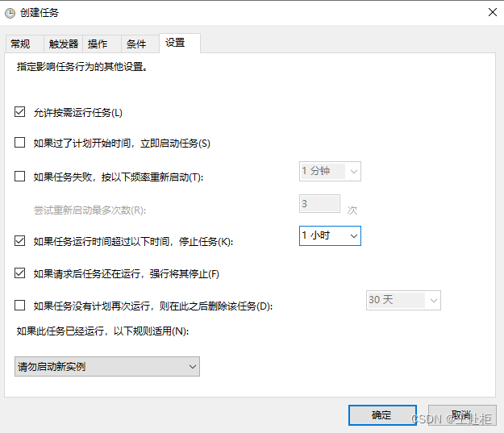
Task: Enable 如果过了计划开始时间，立即启动任务(S)
Action: pyautogui.click(x=19, y=143)
